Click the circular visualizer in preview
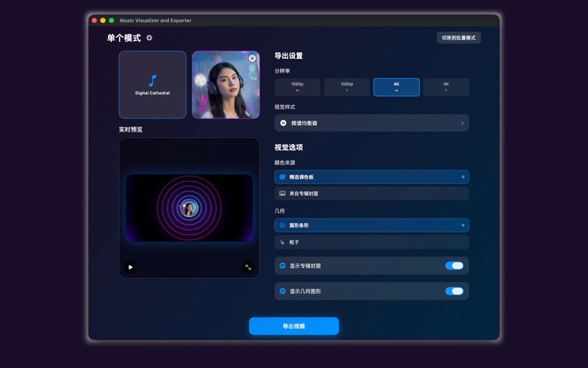This screenshot has height=368, width=588. (189, 208)
